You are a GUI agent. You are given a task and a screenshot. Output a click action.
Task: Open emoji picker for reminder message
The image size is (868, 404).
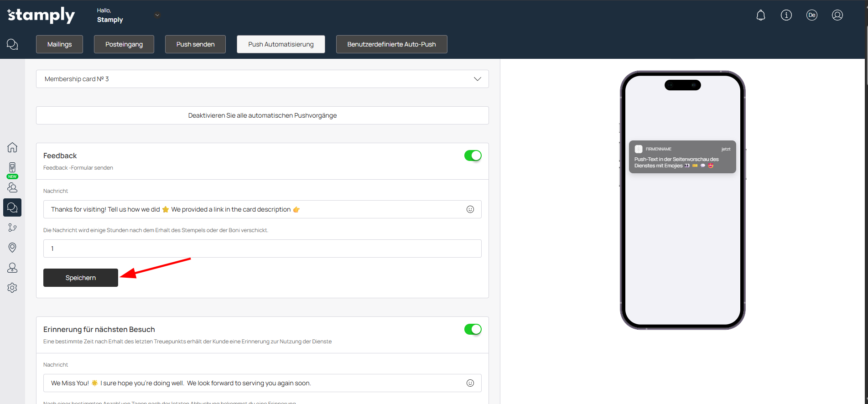click(x=470, y=383)
